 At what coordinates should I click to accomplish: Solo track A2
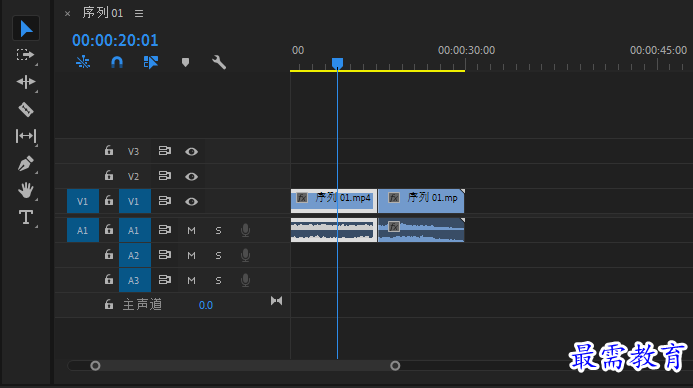[218, 255]
